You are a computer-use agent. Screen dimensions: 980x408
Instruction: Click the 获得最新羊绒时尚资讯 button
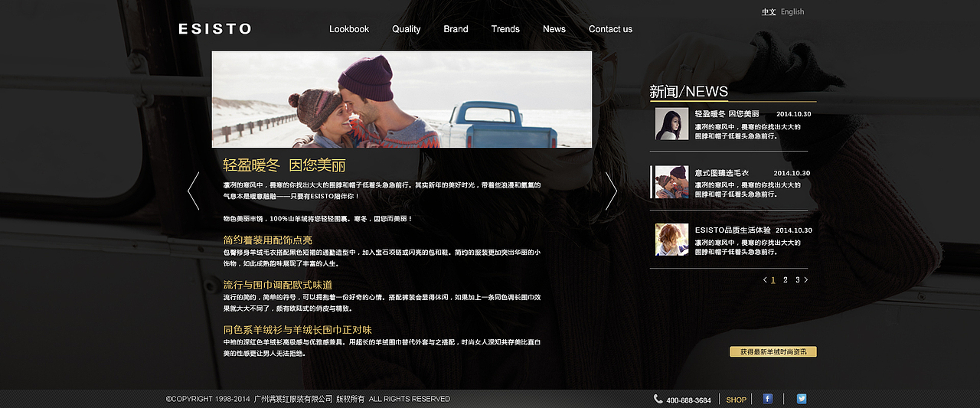(773, 352)
